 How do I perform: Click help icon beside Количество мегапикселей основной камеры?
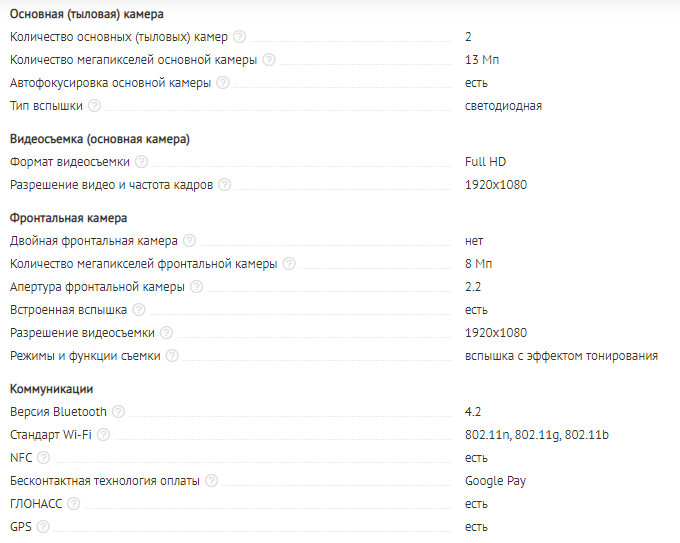coord(269,59)
